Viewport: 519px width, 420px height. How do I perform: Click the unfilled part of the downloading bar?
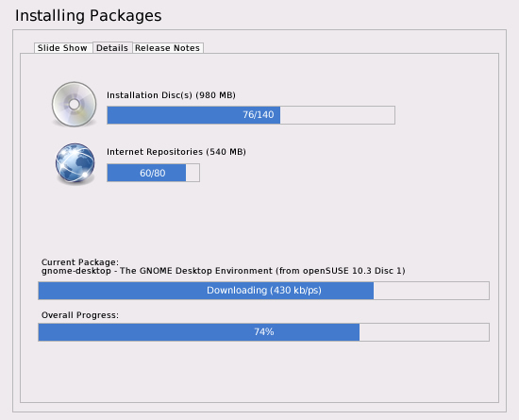click(431, 291)
